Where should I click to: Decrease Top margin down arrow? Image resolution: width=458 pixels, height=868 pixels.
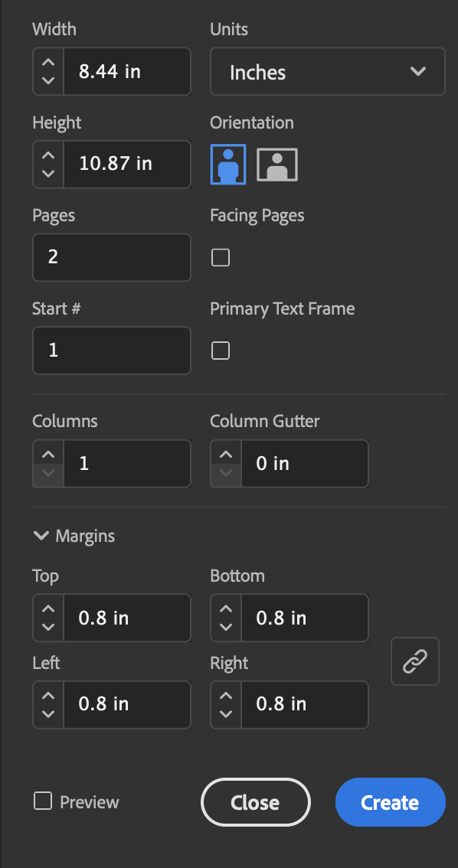[48, 628]
